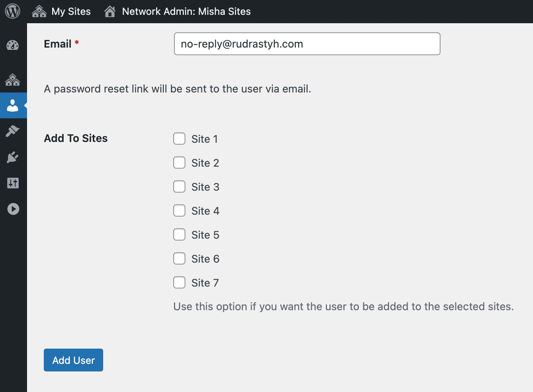Check the Site 2 checkbox
The width and height of the screenshot is (533, 392).
pyautogui.click(x=179, y=163)
